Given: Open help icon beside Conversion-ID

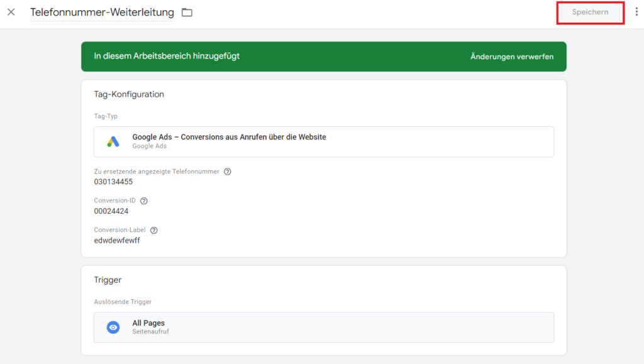Looking at the screenshot, I should 144,201.
